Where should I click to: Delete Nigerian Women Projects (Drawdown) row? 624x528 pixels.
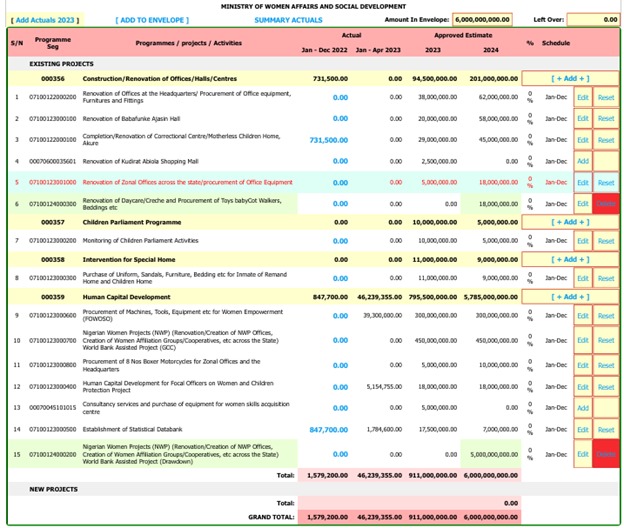pyautogui.click(x=606, y=454)
